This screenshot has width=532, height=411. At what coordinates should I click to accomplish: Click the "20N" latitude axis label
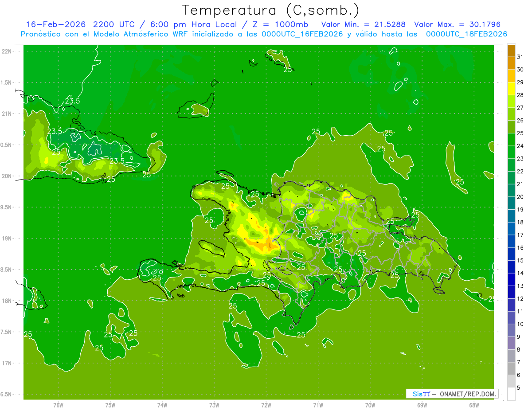(x=8, y=176)
